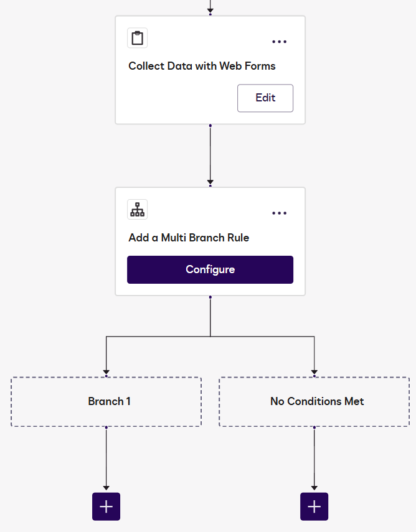
Task: Select the No Conditions Met placeholder
Action: [314, 401]
